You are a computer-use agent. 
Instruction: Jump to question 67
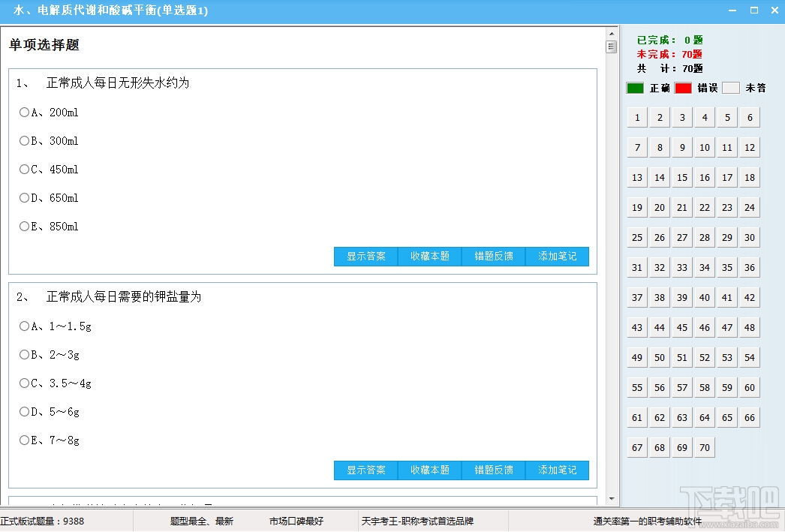pos(637,448)
